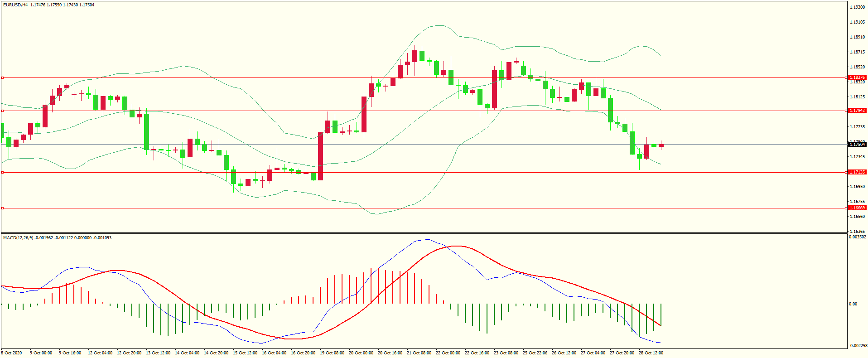Select the 1.18376 red price tag

coord(857,77)
